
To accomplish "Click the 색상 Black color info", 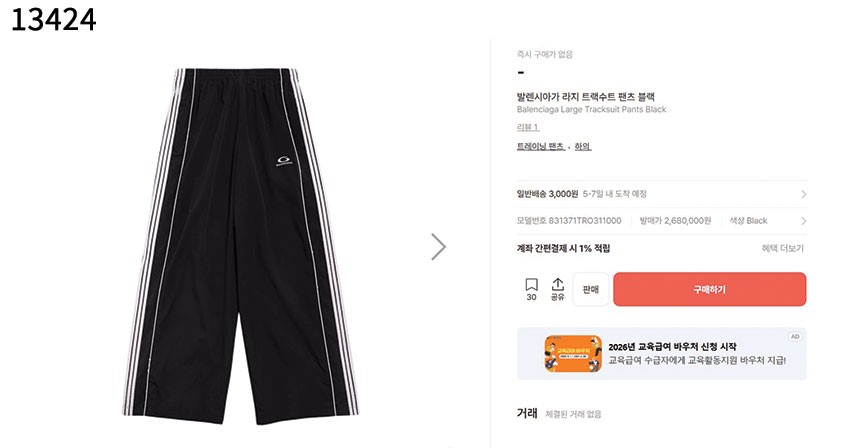I will point(748,221).
